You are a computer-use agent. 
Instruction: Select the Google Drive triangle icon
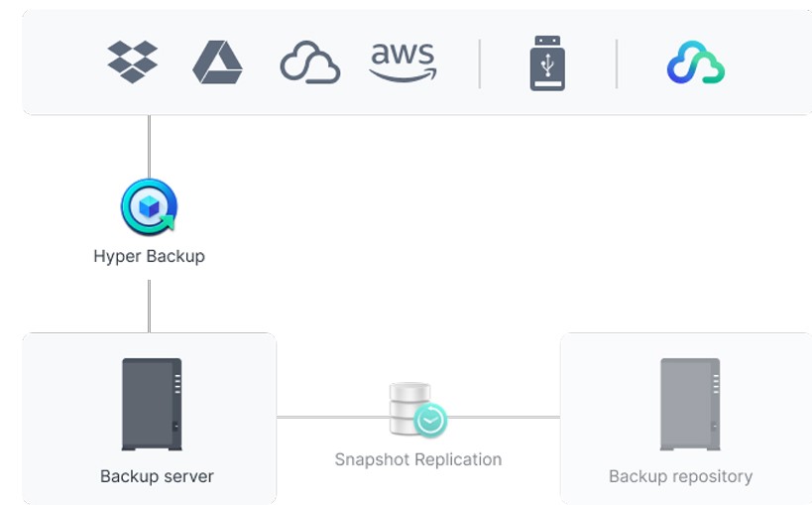(217, 62)
